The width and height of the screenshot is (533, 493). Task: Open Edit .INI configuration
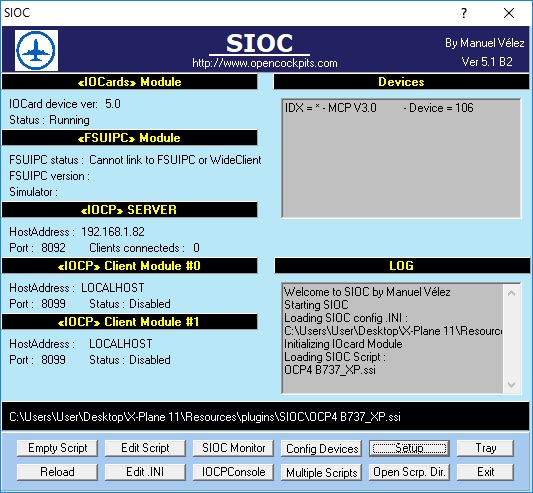(x=145, y=472)
